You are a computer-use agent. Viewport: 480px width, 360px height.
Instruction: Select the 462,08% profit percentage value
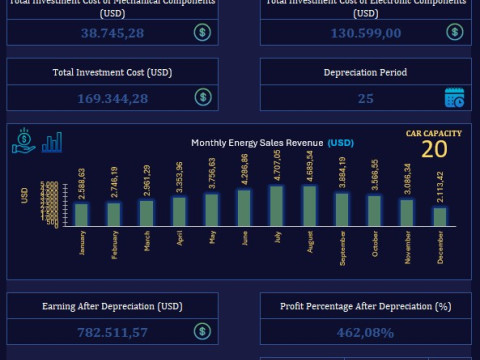365,332
